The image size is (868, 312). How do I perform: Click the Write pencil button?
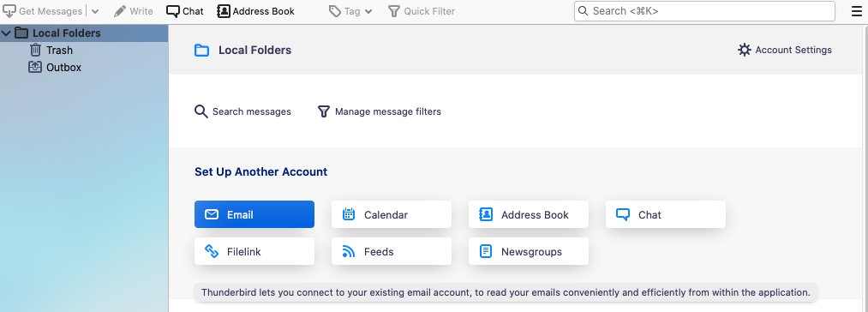(x=134, y=11)
